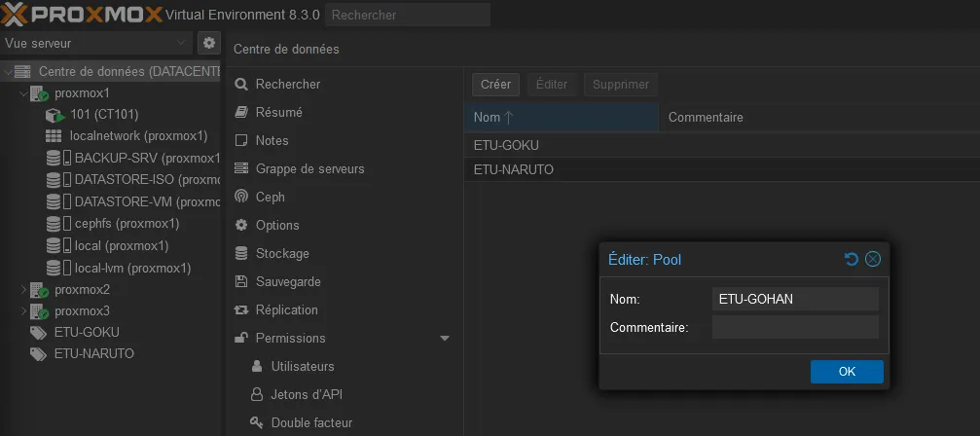Open the Utilisateurs permissions entry
The width and height of the screenshot is (980, 436).
[x=302, y=366]
